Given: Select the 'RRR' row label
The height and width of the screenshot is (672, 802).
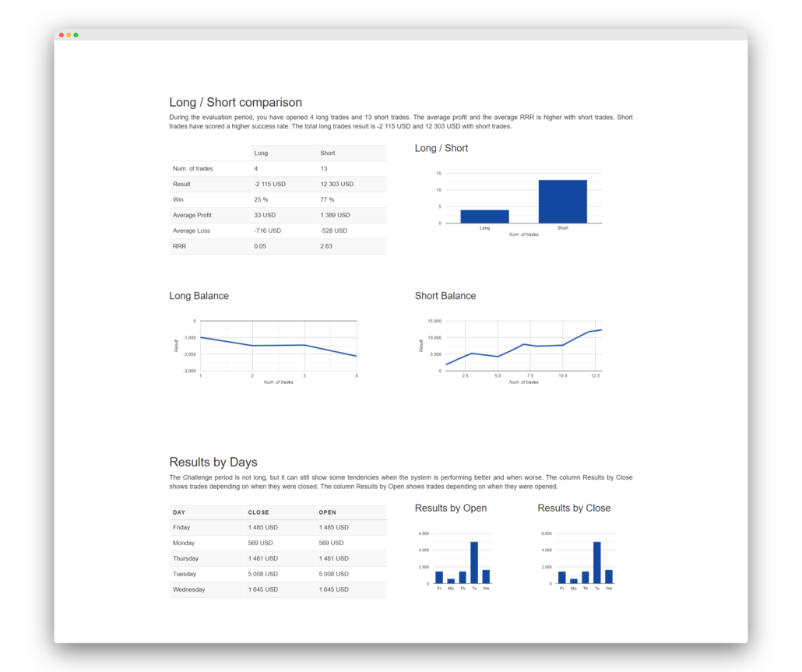Looking at the screenshot, I should [180, 246].
